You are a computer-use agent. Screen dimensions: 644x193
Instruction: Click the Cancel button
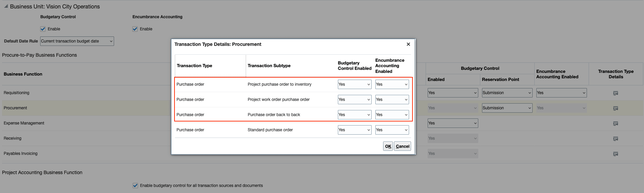point(402,146)
